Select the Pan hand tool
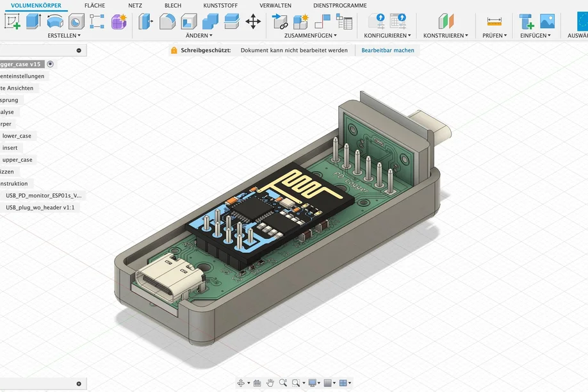588x392 pixels. 270,383
